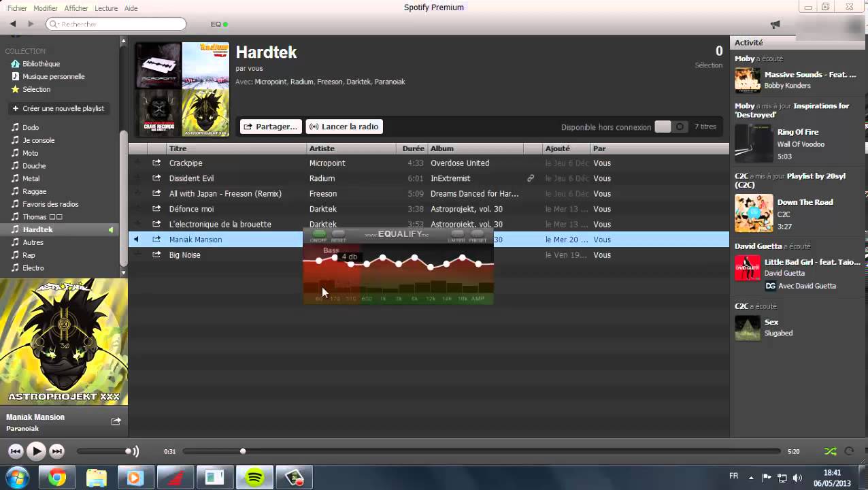Click the share icon on the Défonce moi row
Screen dimensions: 868x490
(156, 209)
